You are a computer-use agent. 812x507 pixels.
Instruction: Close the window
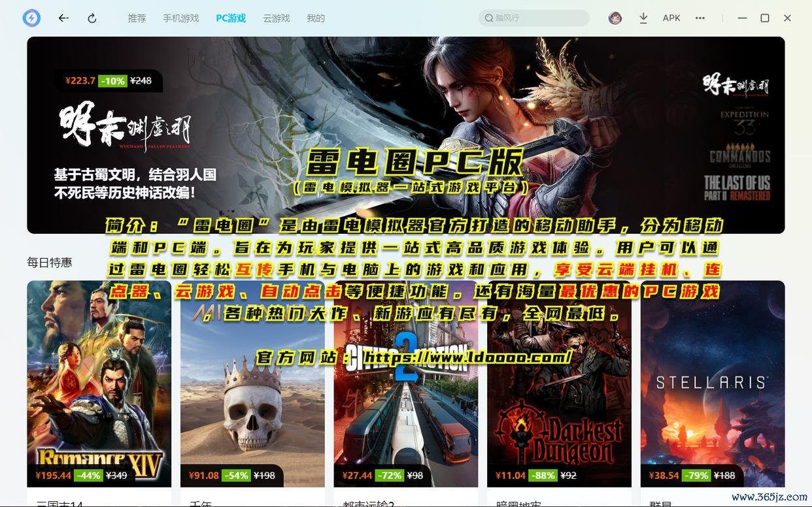click(x=788, y=18)
